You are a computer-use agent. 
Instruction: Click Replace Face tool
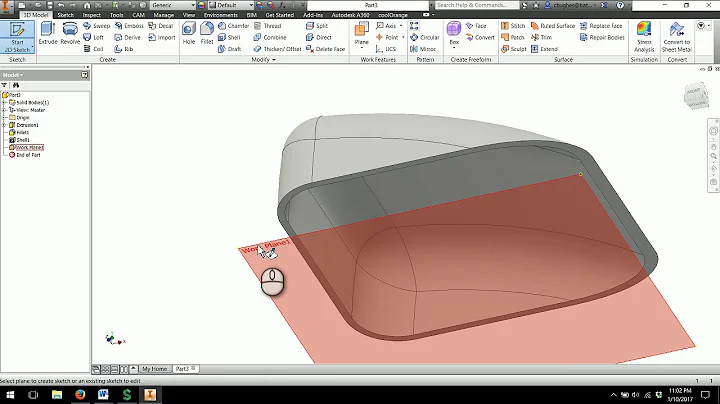tap(601, 26)
